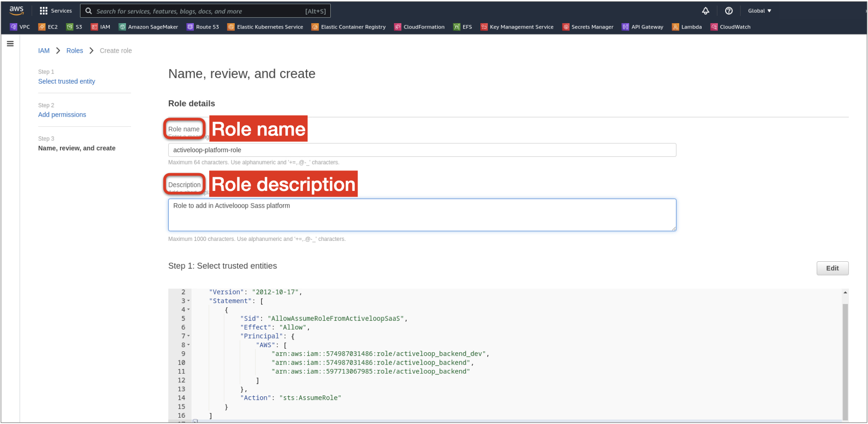This screenshot has width=868, height=424.
Task: Open the Lambda service shortcut
Action: point(686,27)
